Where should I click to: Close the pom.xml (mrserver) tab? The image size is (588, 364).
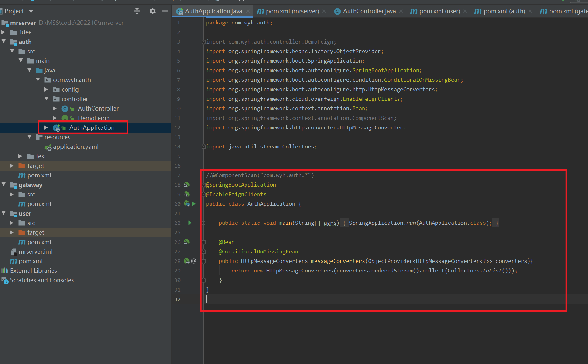coord(324,11)
